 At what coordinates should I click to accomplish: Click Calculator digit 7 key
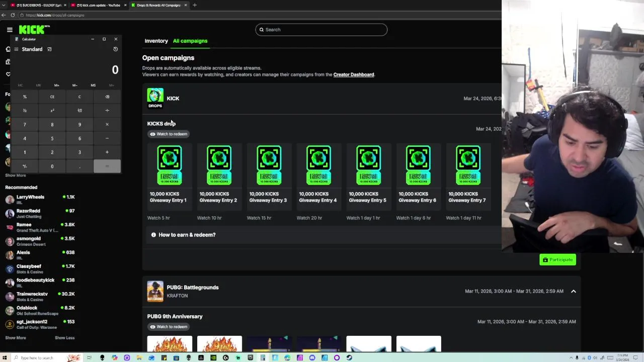[x=25, y=124]
